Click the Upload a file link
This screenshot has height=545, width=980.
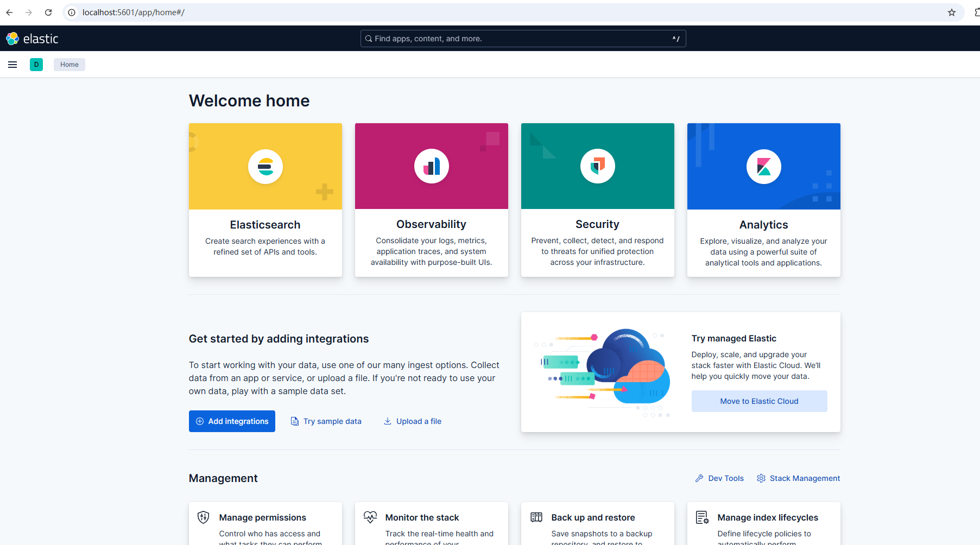click(x=413, y=421)
